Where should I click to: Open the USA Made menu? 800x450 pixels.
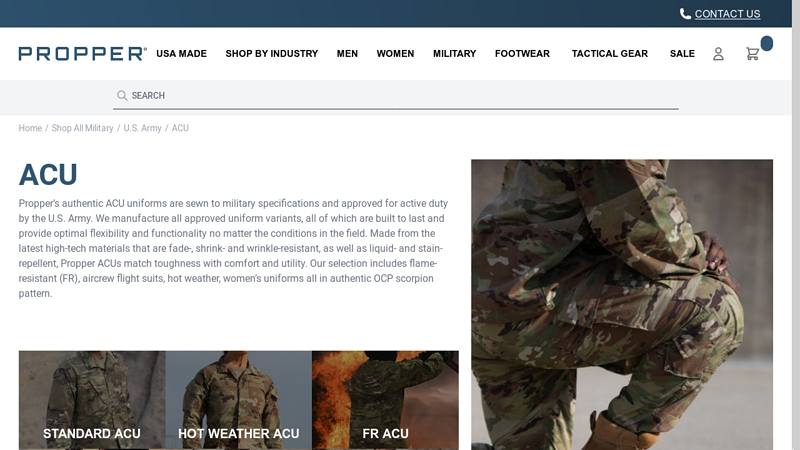coord(181,54)
